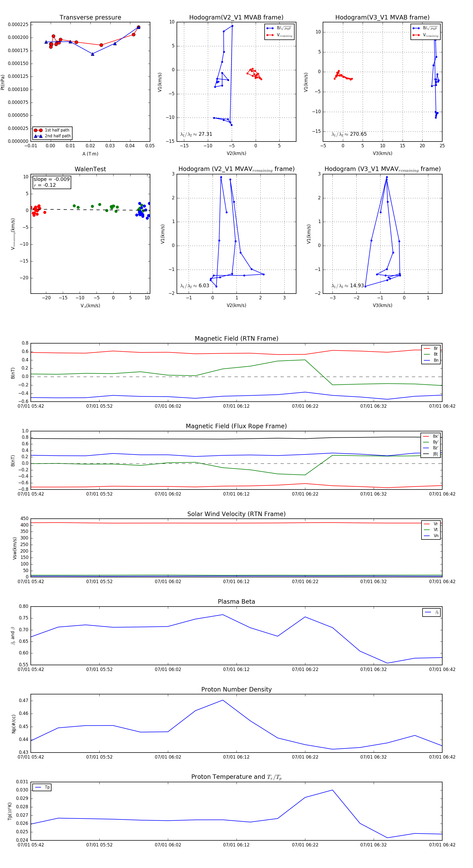Image resolution: width=473 pixels, height=868 pixels.
Task: Click the "Vsw(km/s)" y-axis label
Action: coord(14,548)
